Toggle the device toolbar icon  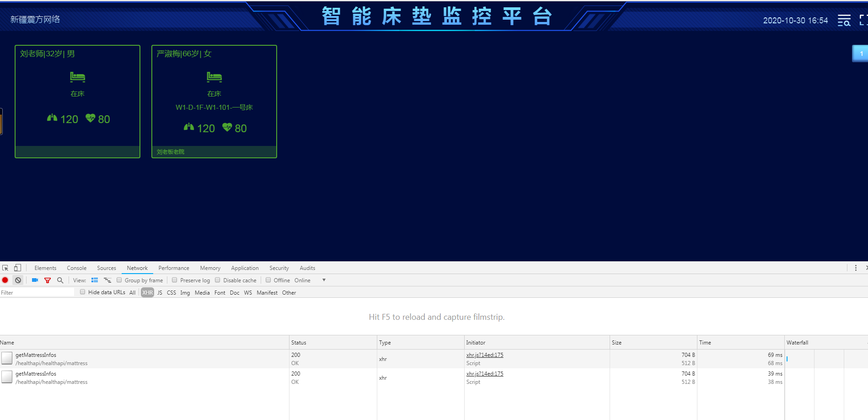(17, 268)
